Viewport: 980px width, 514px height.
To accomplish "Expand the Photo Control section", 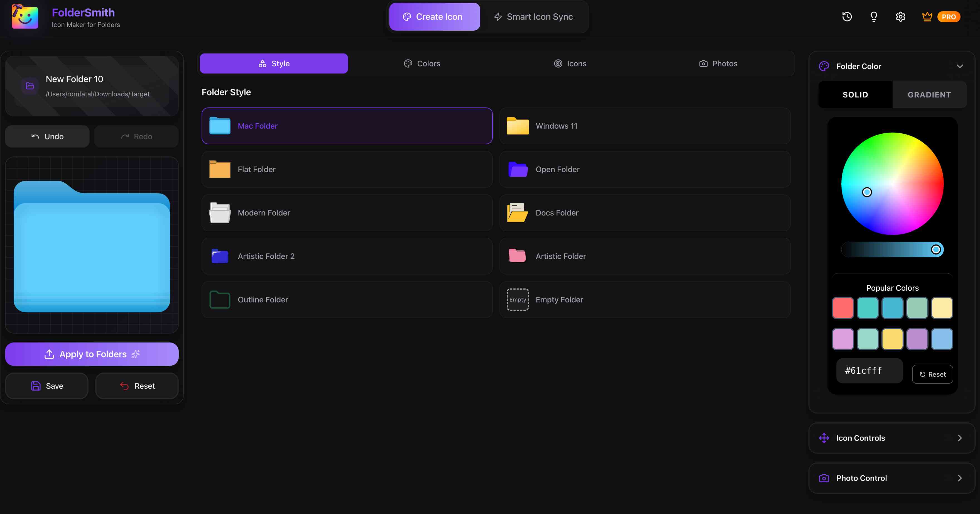I will (x=891, y=478).
